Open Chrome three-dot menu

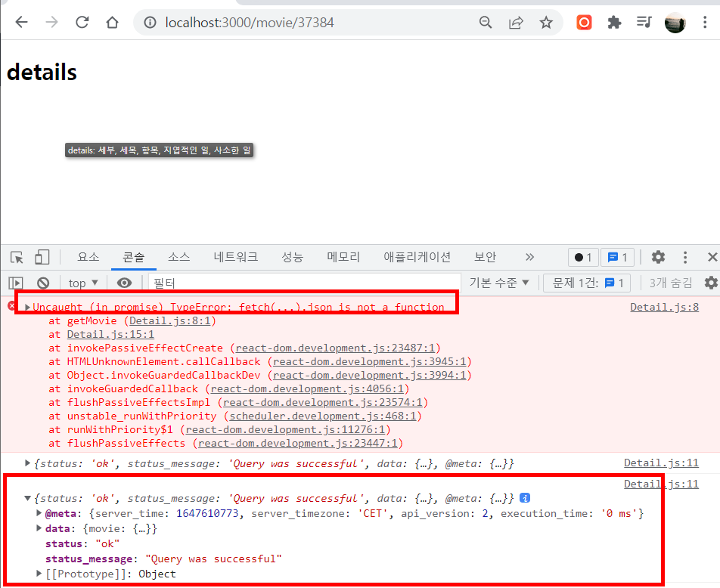click(x=705, y=22)
